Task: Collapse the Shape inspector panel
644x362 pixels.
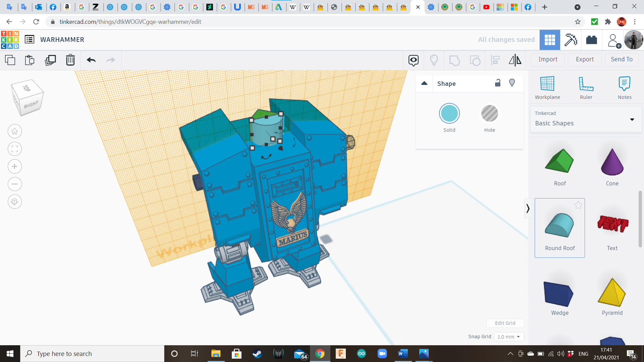Action: pos(424,83)
